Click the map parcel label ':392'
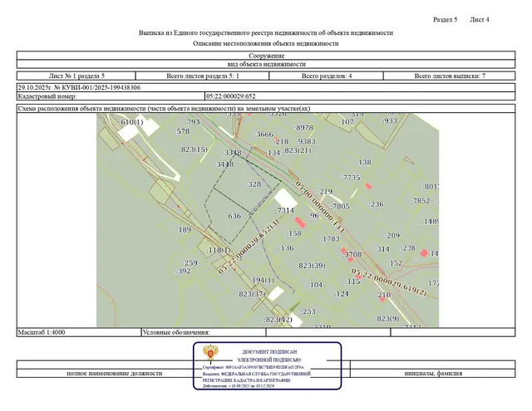 coord(183,271)
